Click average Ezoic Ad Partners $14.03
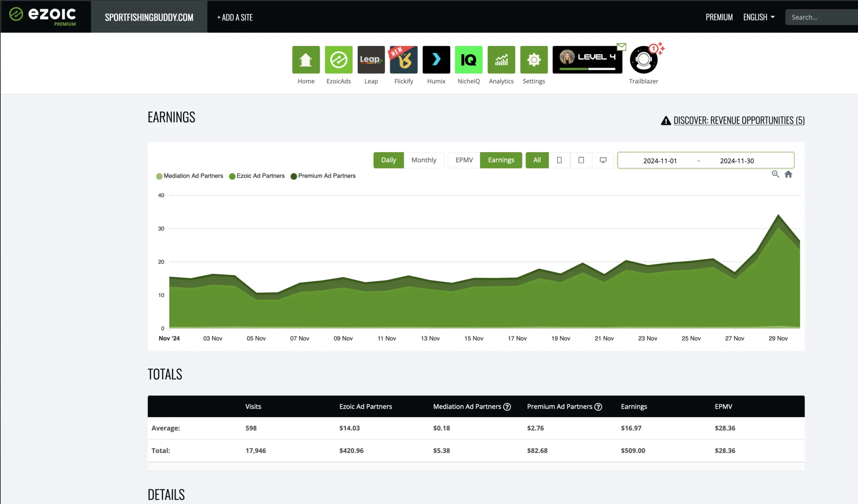This screenshot has width=858, height=504. click(349, 428)
